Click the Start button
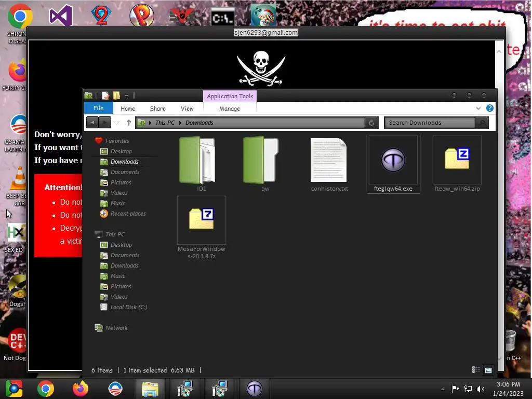The height and width of the screenshot is (399, 532). 14,389
